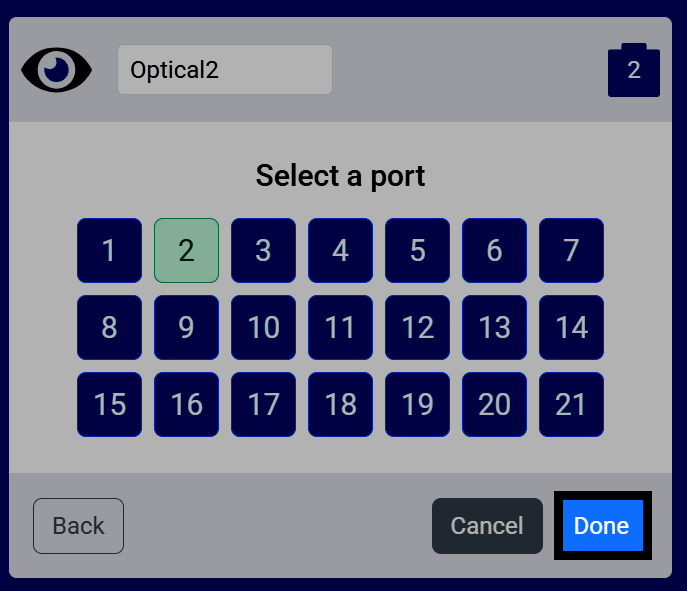Select port 15

pos(110,404)
